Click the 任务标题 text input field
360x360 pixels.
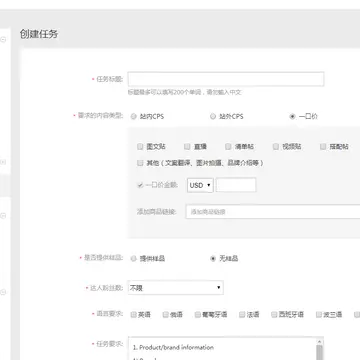click(x=226, y=79)
